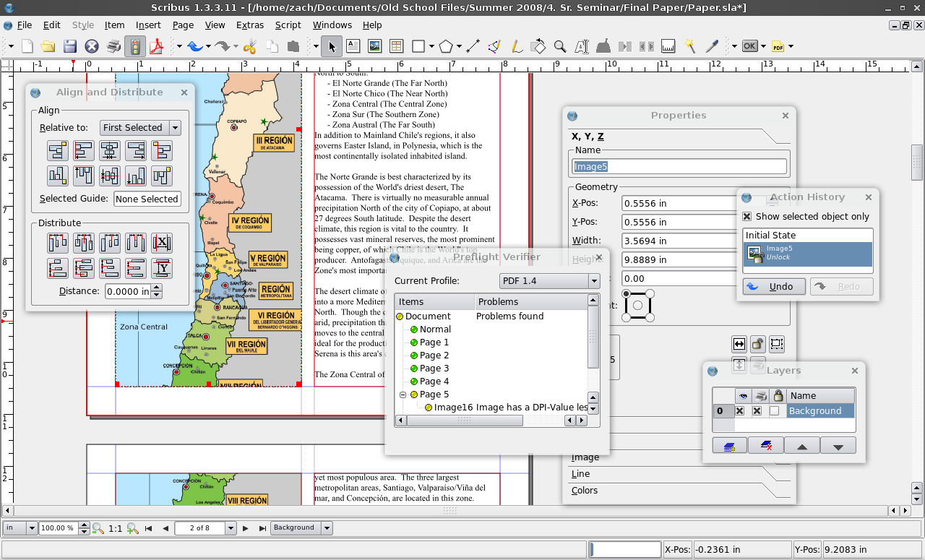925x560 pixels.
Task: Select the Copy Item Properties wand
Action: point(689,46)
